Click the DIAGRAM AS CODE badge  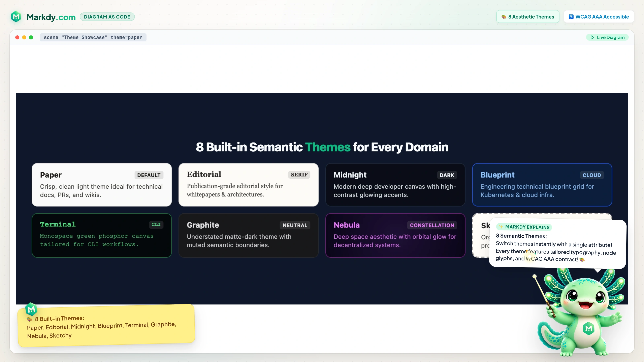tap(107, 17)
